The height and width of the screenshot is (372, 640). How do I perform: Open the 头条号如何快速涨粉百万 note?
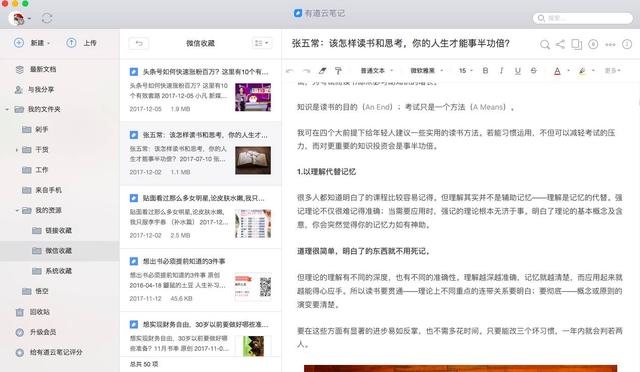200,90
